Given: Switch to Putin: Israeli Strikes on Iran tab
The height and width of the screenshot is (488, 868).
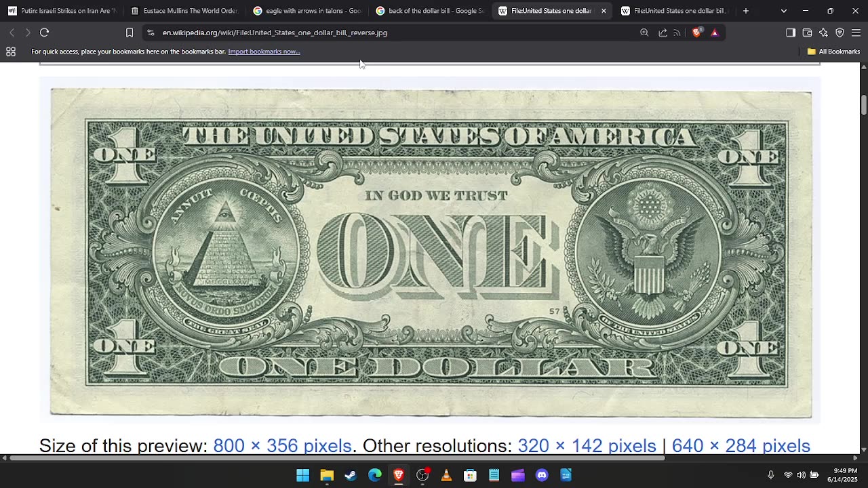Looking at the screenshot, I should 62,11.
